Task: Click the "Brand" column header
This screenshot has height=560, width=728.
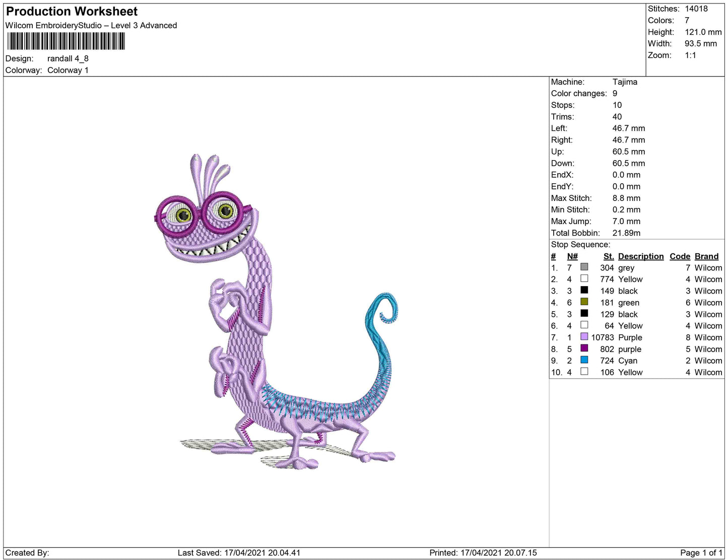Action: click(x=706, y=256)
